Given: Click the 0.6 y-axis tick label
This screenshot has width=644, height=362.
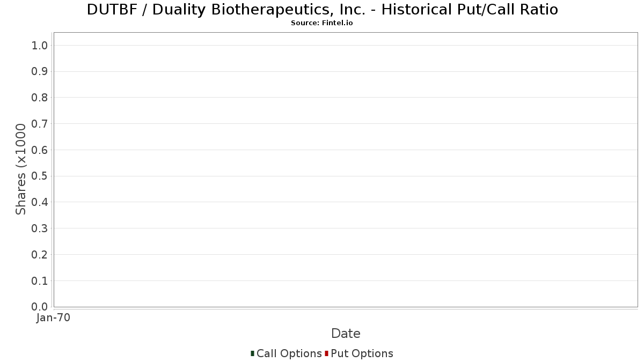Looking at the screenshot, I should click(40, 150).
